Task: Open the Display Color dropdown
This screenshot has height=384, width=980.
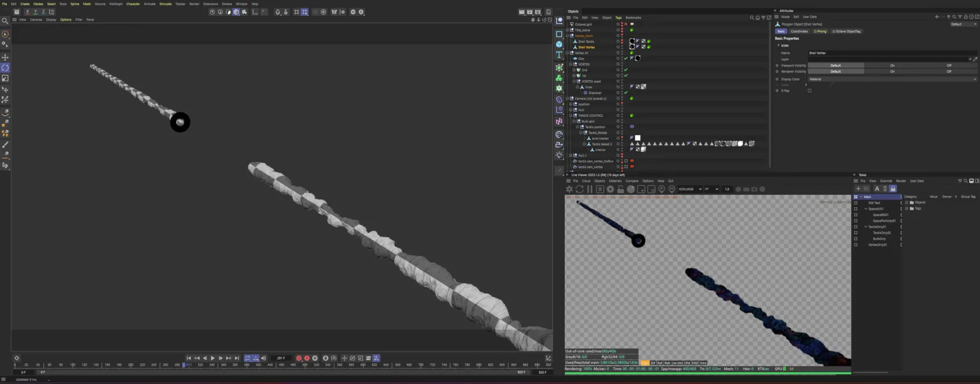Action: coord(892,79)
